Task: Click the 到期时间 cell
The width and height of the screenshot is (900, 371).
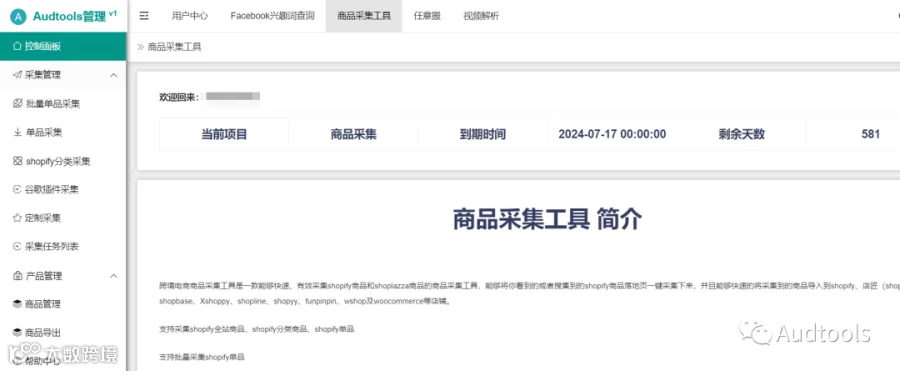Action: coord(483,135)
